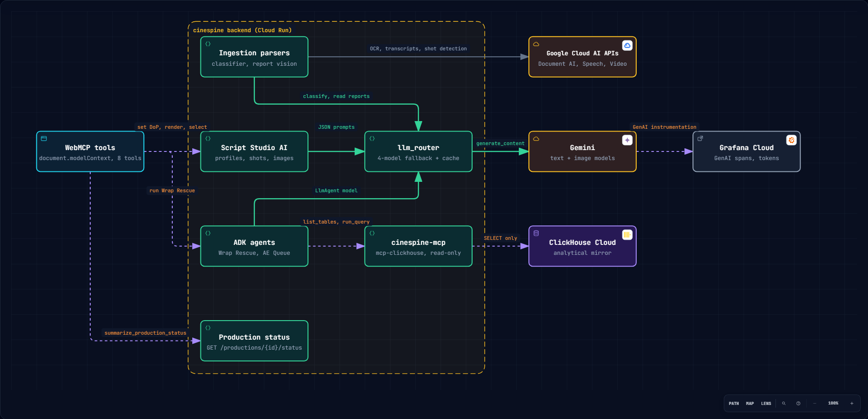868x419 pixels.
Task: Click the Google Cloud logo badge
Action: [627, 45]
